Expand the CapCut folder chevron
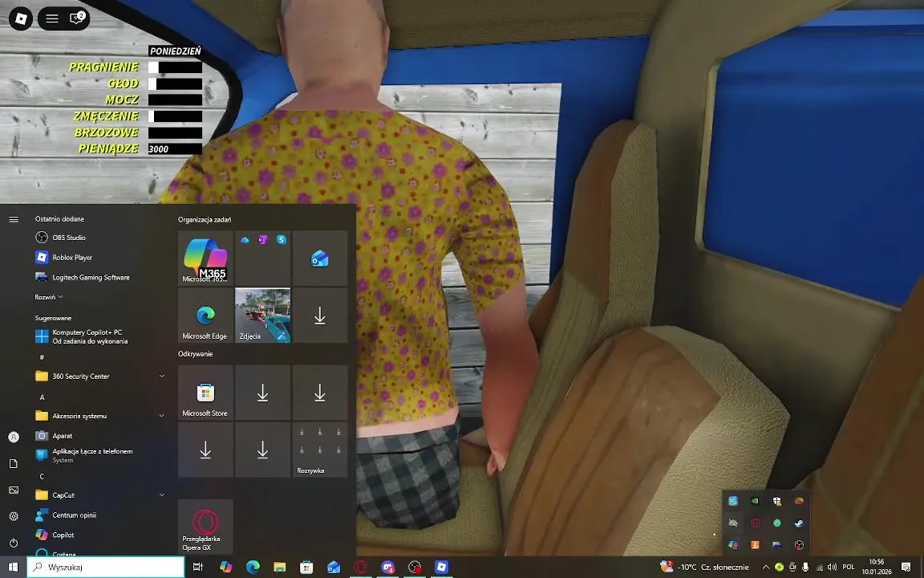 (161, 495)
